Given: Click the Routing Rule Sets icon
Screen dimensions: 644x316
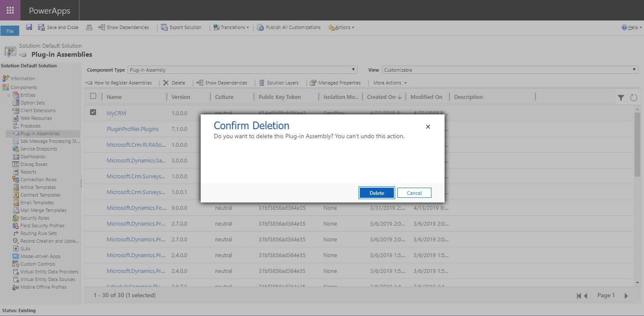Looking at the screenshot, I should tap(16, 233).
